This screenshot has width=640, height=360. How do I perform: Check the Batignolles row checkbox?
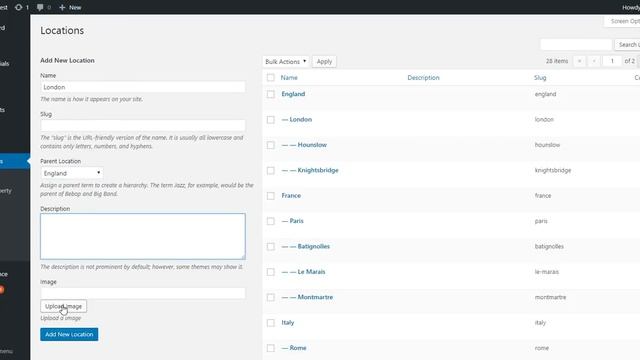point(271,247)
